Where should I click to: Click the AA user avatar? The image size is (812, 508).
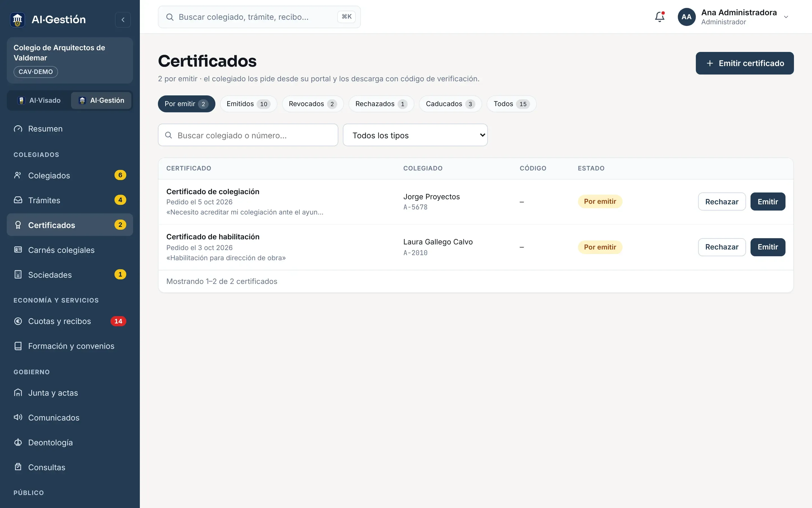click(x=686, y=17)
